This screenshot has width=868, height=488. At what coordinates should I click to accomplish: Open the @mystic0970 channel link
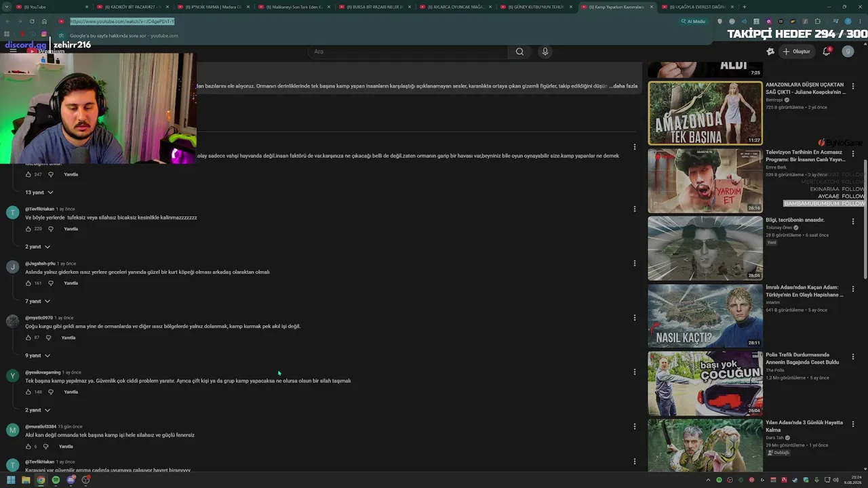(39, 317)
